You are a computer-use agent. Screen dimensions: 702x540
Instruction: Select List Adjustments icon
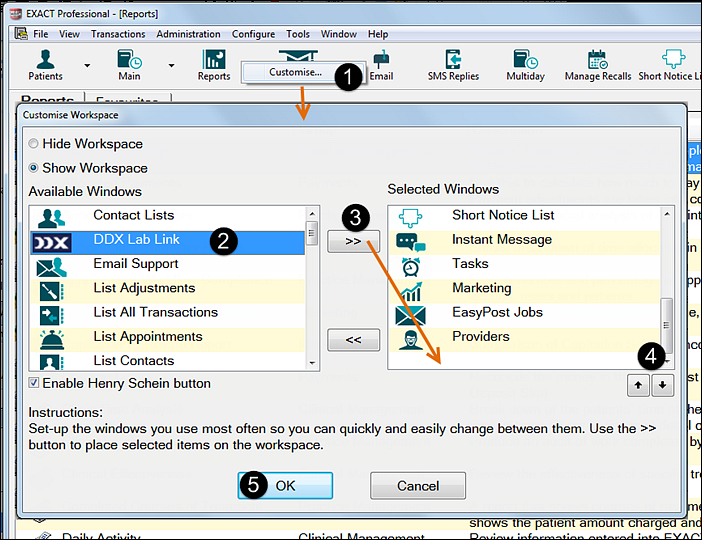pos(51,291)
